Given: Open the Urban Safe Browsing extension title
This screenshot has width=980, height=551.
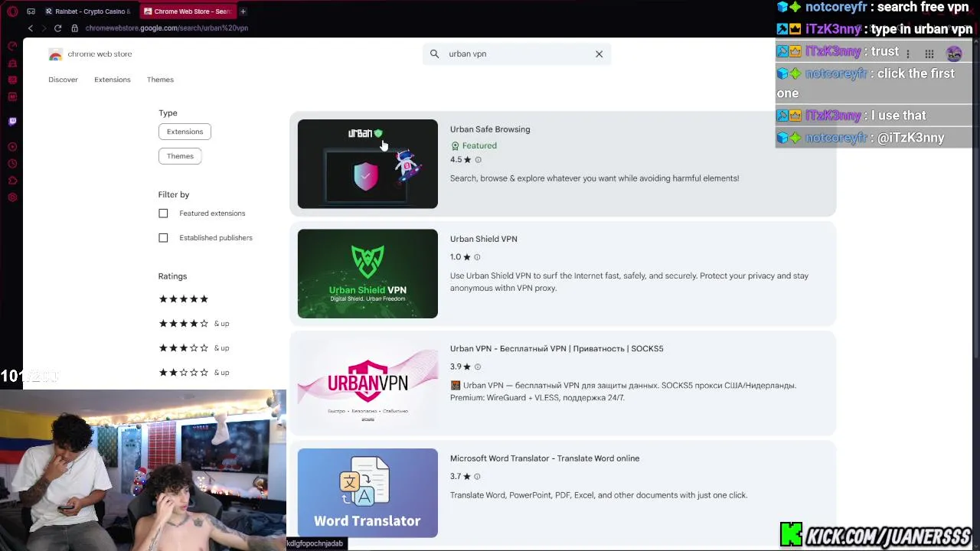Looking at the screenshot, I should tap(490, 129).
